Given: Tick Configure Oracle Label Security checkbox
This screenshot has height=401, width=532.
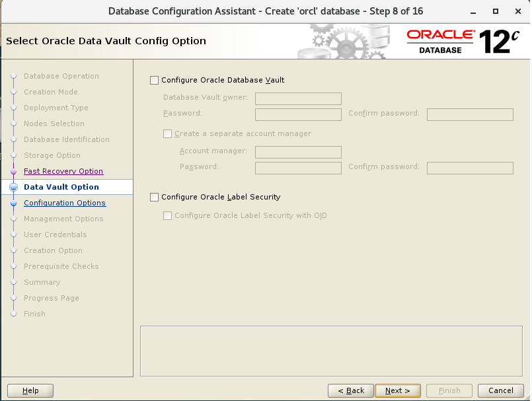Looking at the screenshot, I should (155, 197).
